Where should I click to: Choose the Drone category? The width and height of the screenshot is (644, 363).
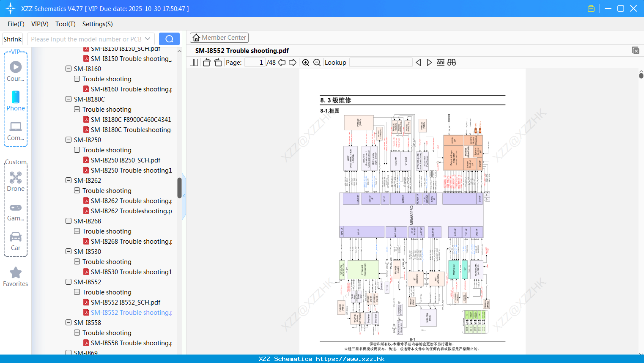(x=16, y=181)
